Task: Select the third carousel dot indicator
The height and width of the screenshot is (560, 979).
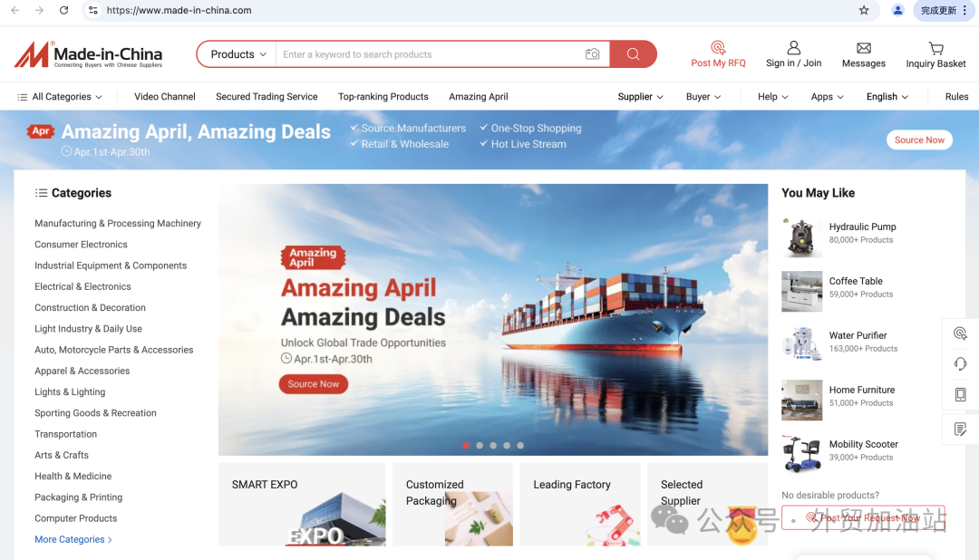Action: pos(493,446)
